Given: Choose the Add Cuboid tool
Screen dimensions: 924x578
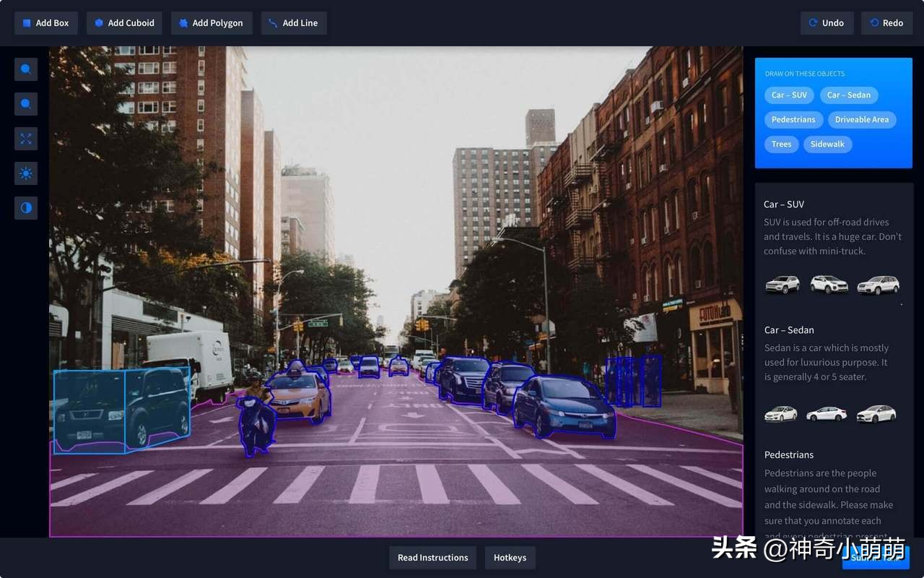Looking at the screenshot, I should tap(124, 23).
